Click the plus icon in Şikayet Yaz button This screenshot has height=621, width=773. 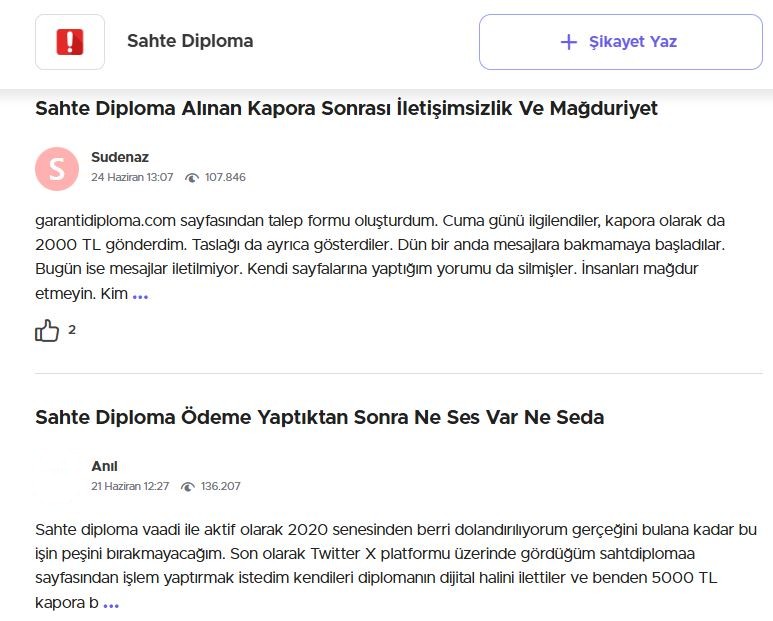point(568,42)
